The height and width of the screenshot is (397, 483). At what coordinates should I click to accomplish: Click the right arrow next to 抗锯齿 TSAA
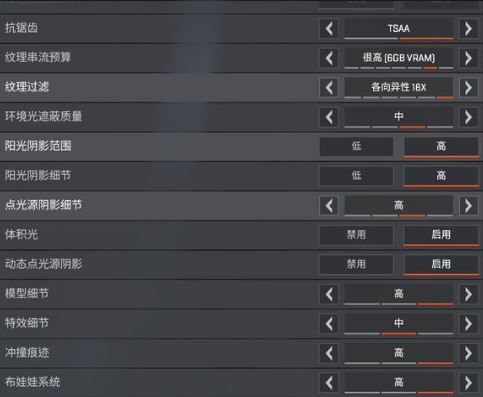(468, 29)
